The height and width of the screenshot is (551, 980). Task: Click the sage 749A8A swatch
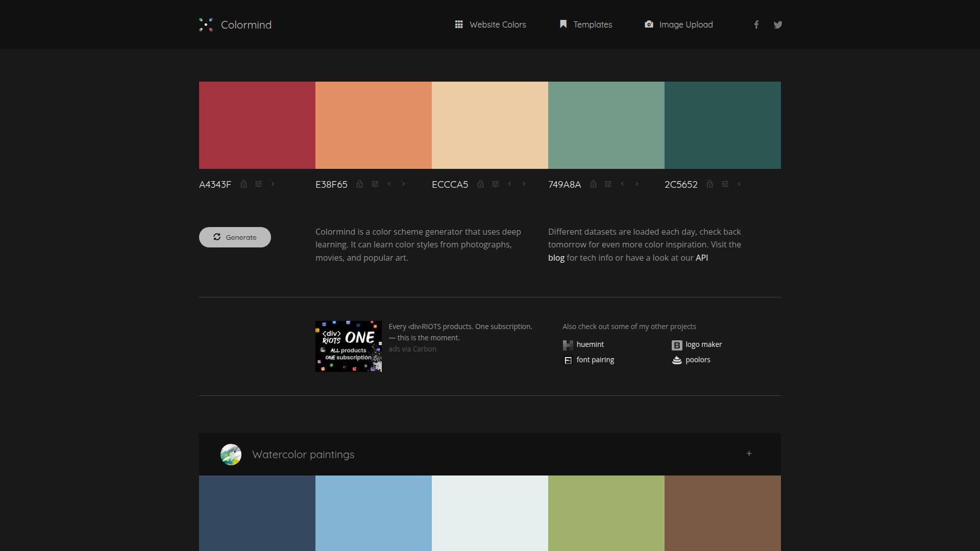(x=606, y=125)
